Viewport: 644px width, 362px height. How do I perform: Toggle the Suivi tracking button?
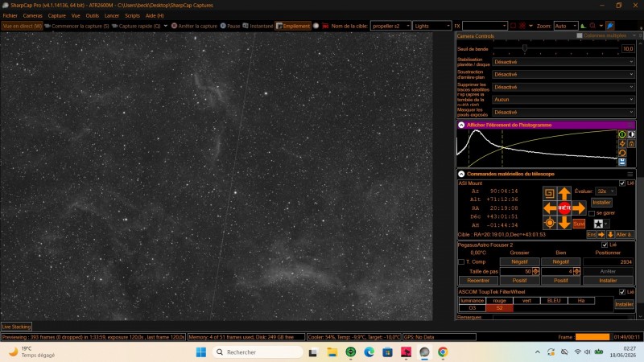[x=579, y=224]
